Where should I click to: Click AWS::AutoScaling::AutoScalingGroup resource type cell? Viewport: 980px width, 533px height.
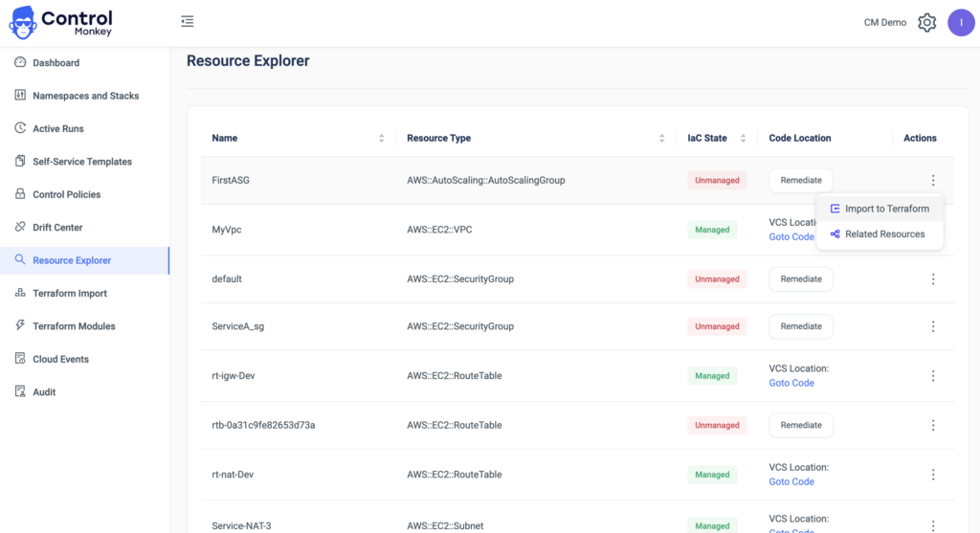(485, 180)
